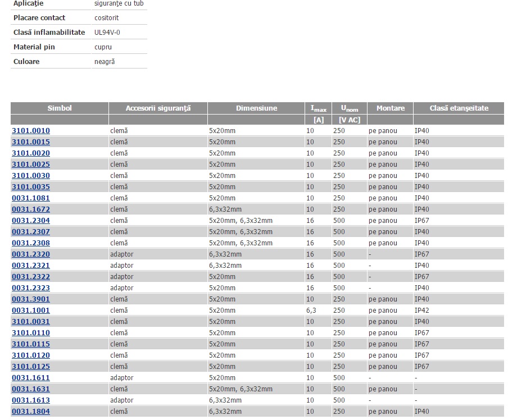Open product link 0031.3901
The width and height of the screenshot is (508, 420).
click(x=31, y=299)
